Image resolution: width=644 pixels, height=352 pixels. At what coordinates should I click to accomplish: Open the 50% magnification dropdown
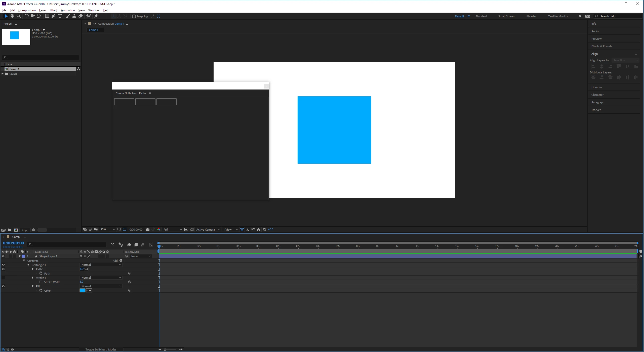[107, 230]
